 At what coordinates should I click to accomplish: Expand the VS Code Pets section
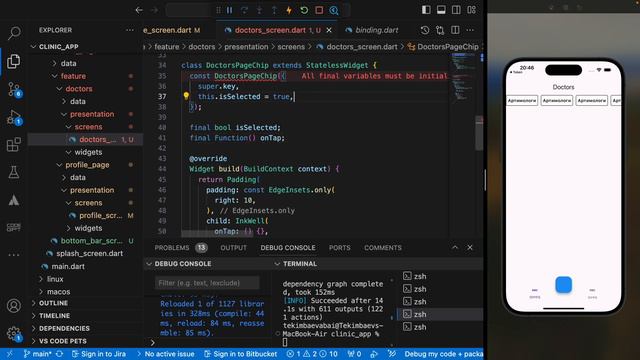[x=62, y=341]
